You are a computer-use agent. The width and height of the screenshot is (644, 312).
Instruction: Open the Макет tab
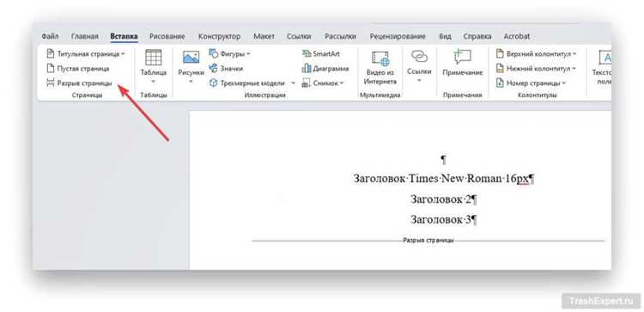(264, 36)
